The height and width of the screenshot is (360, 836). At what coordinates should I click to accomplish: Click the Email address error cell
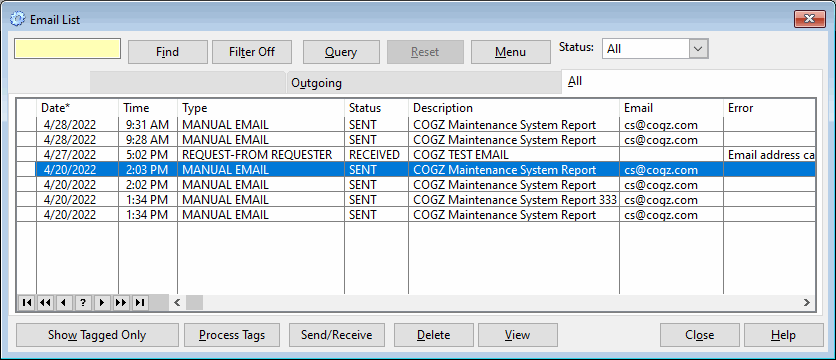click(769, 155)
